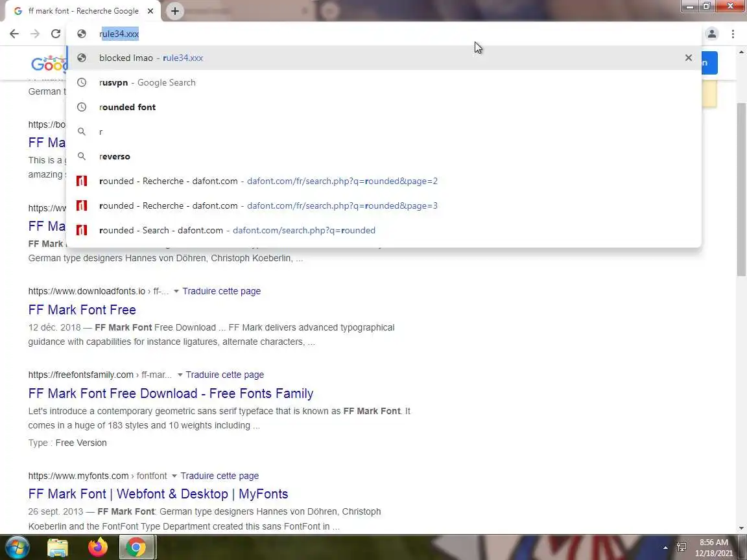Open the dafont suggestion ending in page=3
The height and width of the screenshot is (560, 747).
[383, 205]
